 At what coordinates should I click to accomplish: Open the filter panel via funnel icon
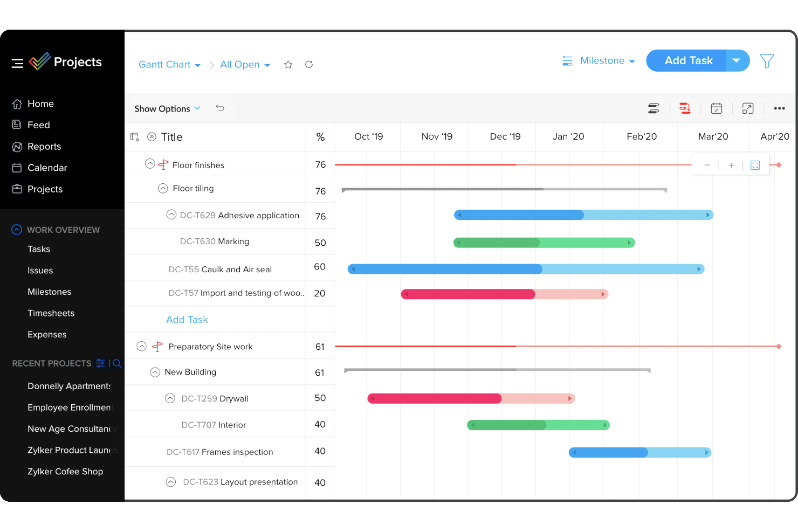click(x=767, y=61)
